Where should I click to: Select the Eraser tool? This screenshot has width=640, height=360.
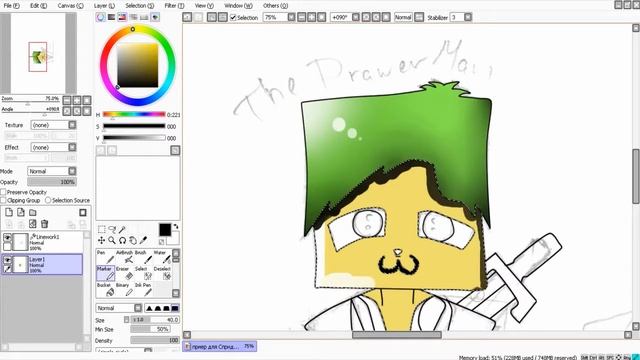[124, 273]
